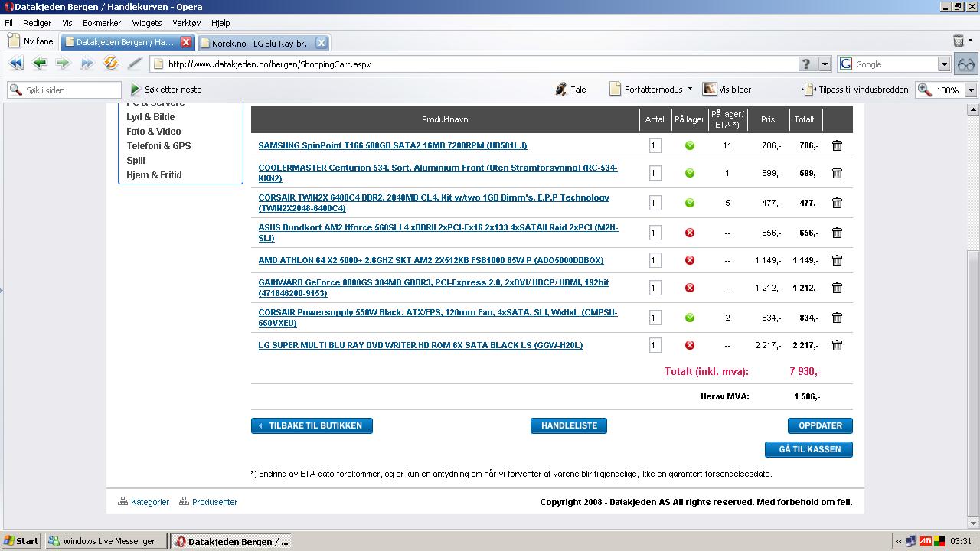
Task: Click the URL address field
Action: 475,64
